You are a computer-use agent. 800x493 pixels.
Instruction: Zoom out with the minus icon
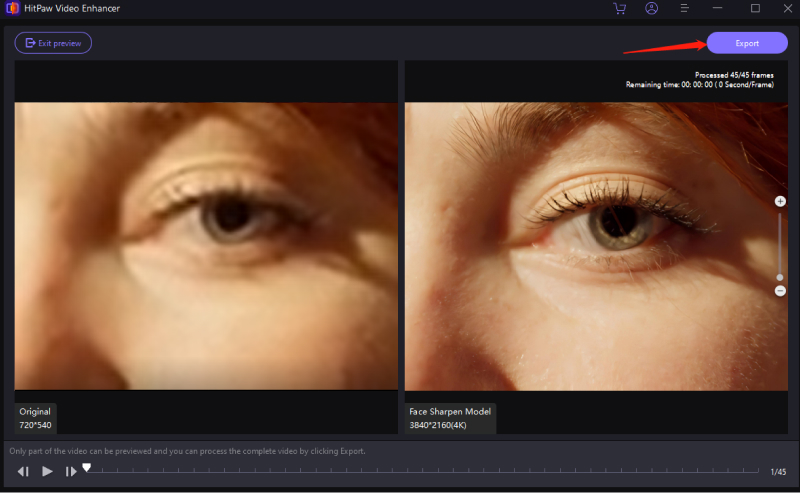[780, 291]
